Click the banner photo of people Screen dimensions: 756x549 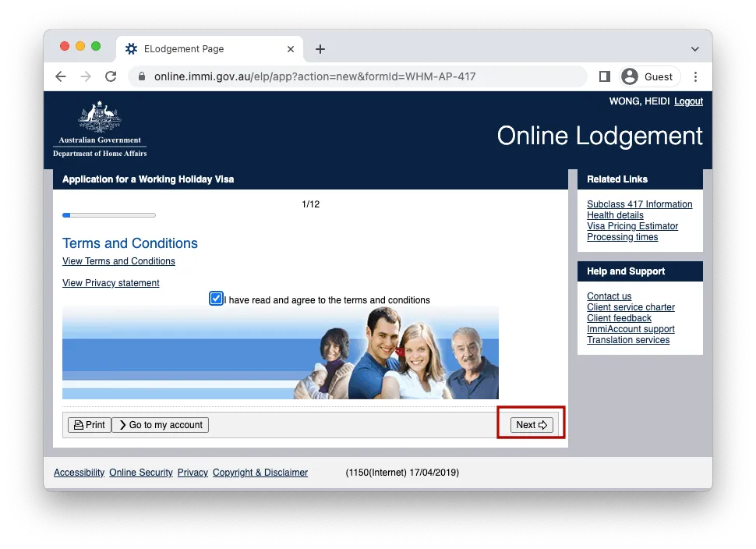(281, 352)
